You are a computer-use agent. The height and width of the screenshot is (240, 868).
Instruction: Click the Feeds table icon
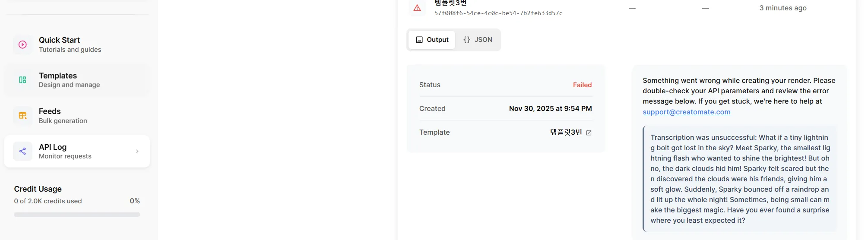click(22, 116)
